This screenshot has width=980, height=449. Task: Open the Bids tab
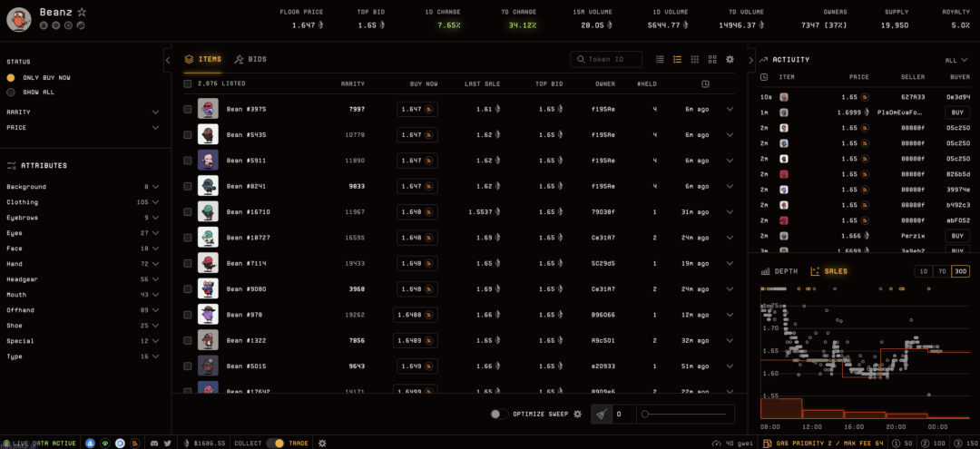point(250,59)
